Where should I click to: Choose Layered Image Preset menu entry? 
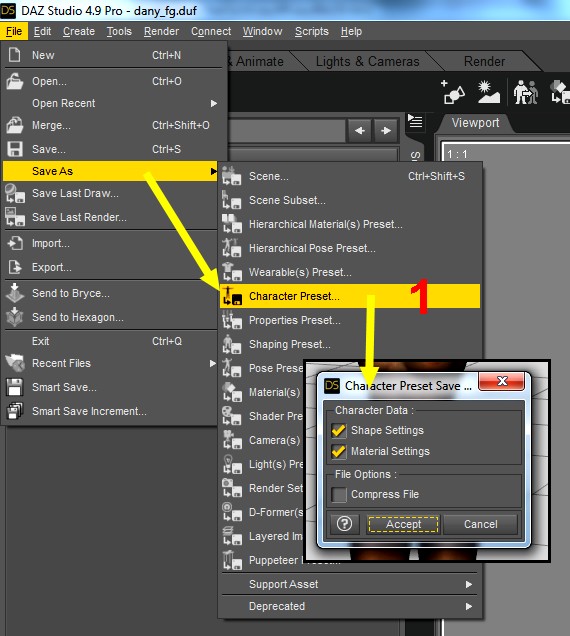click(263, 536)
